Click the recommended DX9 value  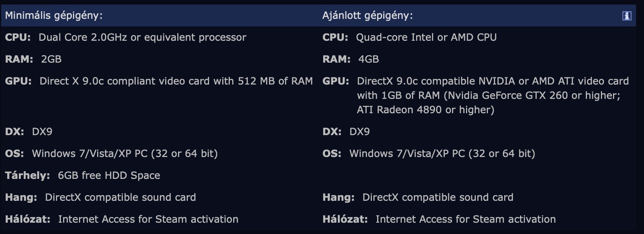click(x=359, y=132)
